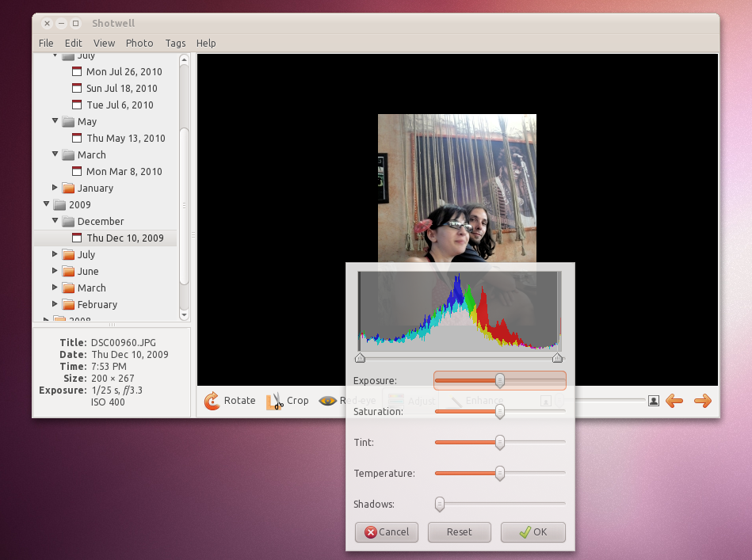Click the sidebar scroll-up arrow
This screenshot has height=560, width=752.
[184, 59]
